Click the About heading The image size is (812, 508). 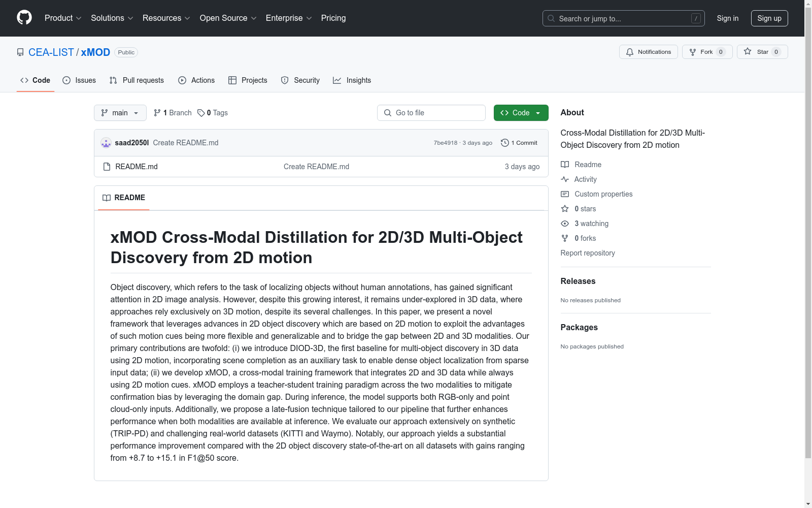[x=572, y=112]
